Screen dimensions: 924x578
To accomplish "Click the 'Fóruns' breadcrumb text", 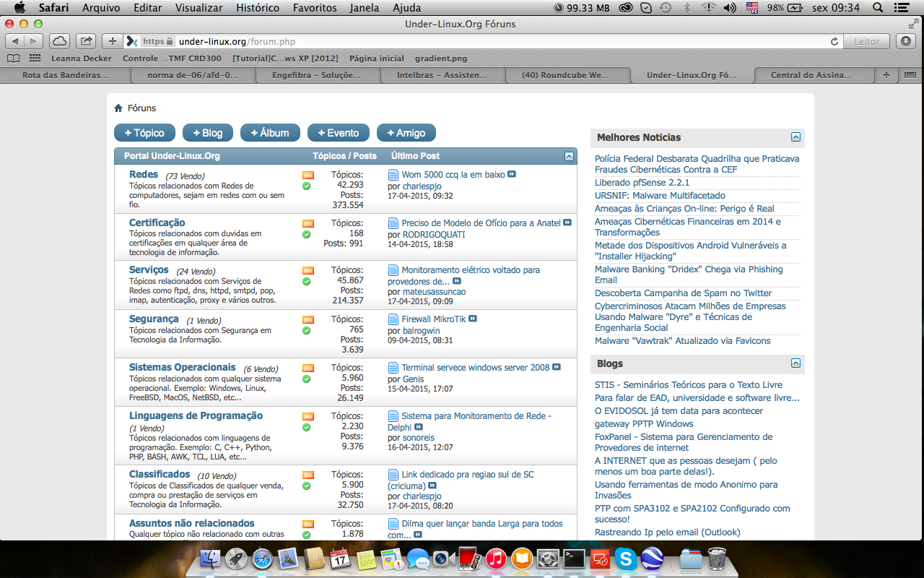I will (x=141, y=108).
